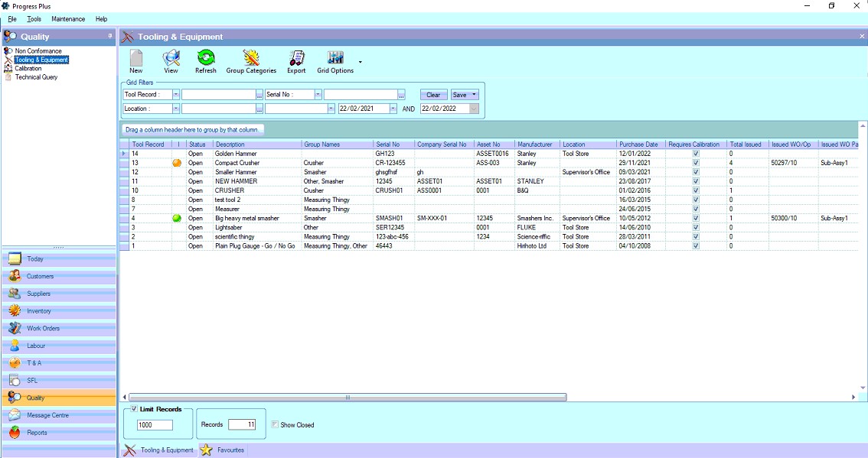Expand the Tool Record filter dropdown
The height and width of the screenshot is (458, 868).
[x=176, y=95]
